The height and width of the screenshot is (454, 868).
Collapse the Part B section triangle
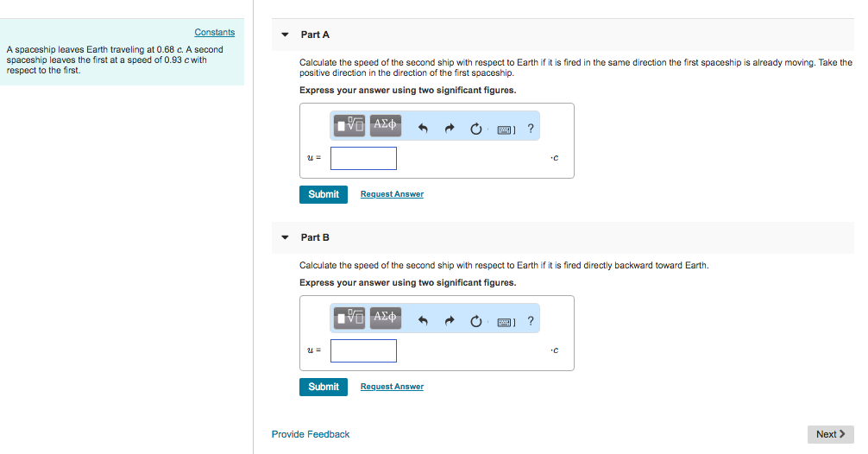coord(286,237)
